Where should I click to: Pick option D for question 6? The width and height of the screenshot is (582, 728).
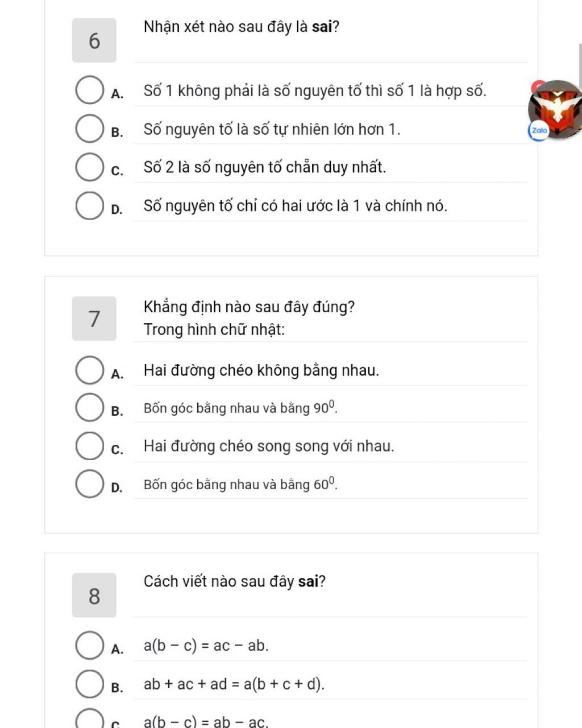[89, 206]
